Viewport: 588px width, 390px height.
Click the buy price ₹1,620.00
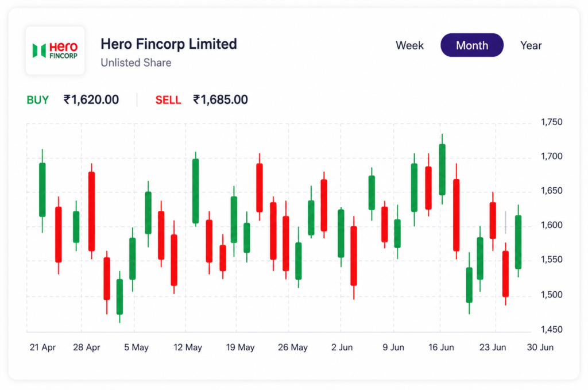coord(91,100)
